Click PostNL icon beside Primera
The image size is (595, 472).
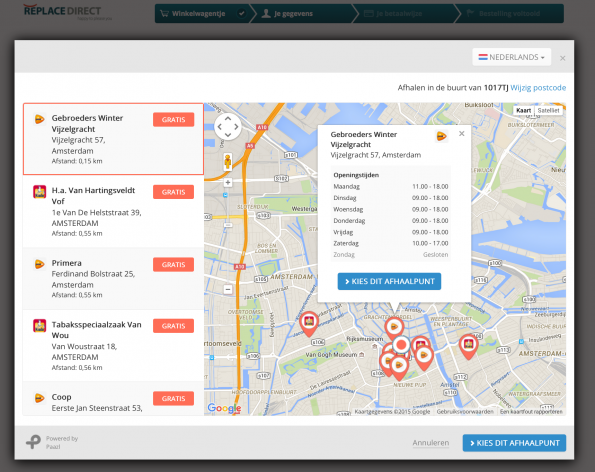pos(39,264)
